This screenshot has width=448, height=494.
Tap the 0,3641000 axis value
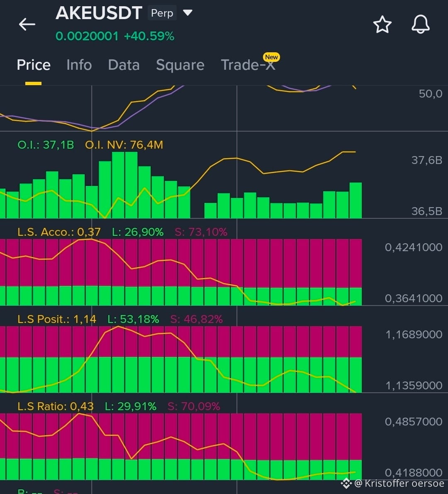coord(414,298)
